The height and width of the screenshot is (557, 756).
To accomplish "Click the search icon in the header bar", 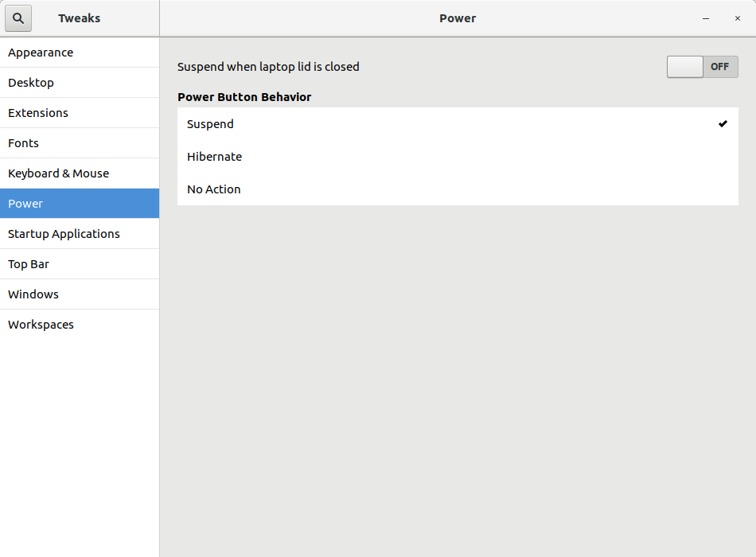I will click(x=18, y=18).
